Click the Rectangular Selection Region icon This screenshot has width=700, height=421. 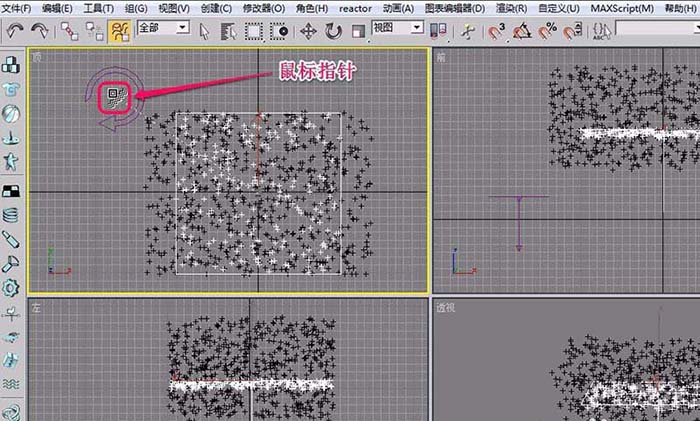pyautogui.click(x=254, y=32)
